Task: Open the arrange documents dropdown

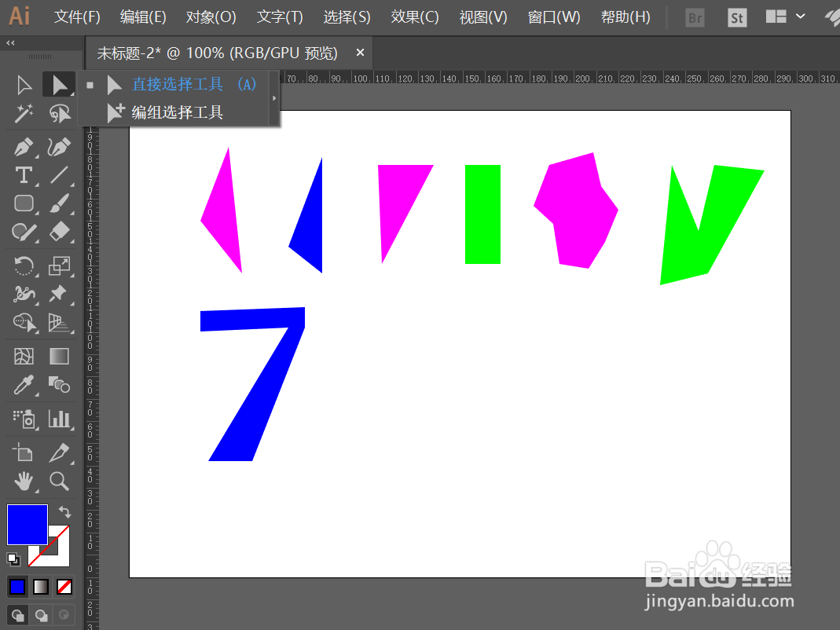Action: [x=785, y=17]
